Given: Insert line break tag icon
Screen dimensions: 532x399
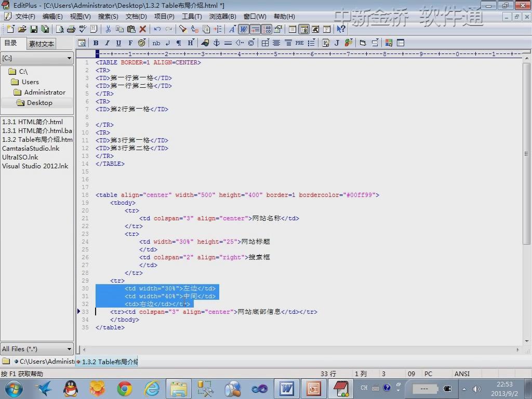Looking at the screenshot, I should point(168,43).
